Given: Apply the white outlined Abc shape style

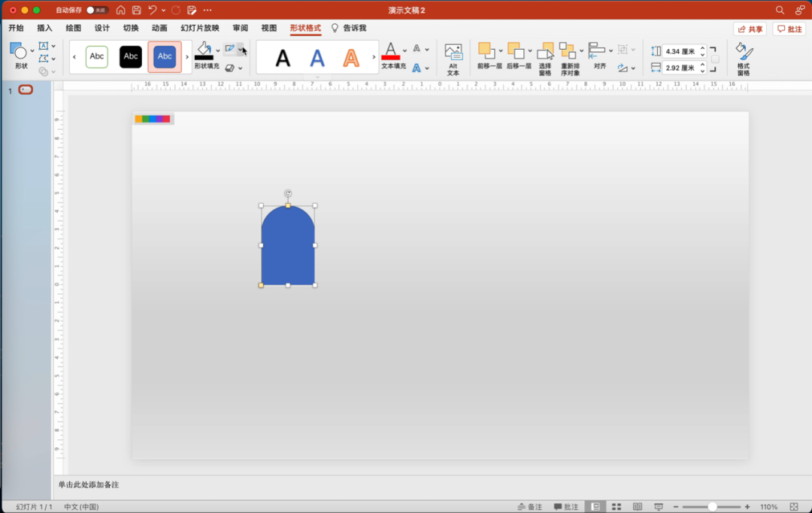Looking at the screenshot, I should tap(97, 56).
